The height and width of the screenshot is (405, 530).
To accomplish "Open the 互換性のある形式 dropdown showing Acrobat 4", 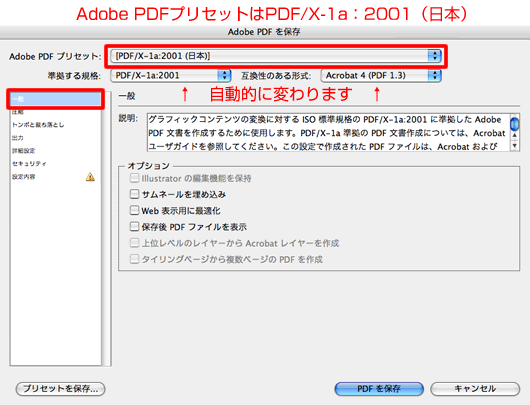I will 381,75.
